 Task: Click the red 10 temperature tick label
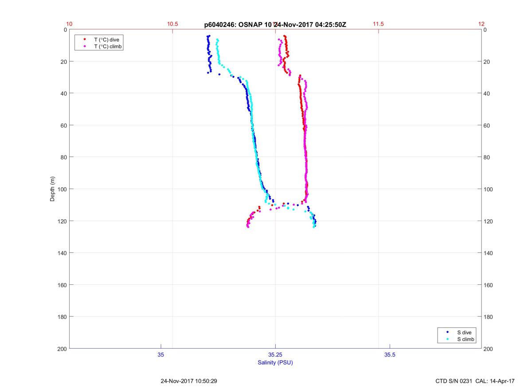pos(69,24)
